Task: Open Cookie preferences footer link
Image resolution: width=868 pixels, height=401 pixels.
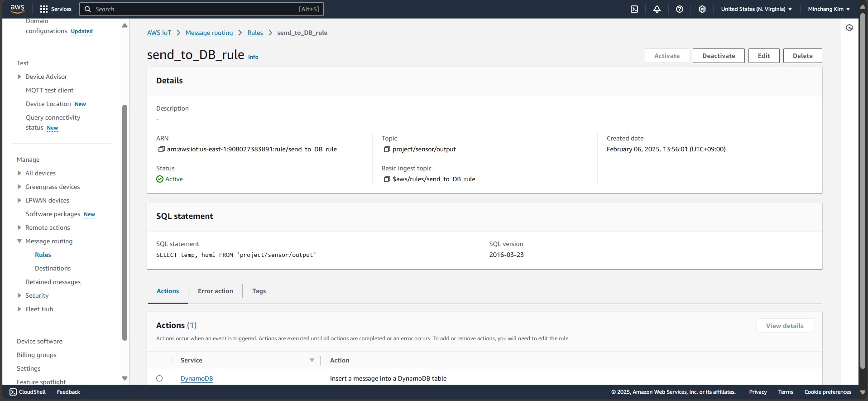Action: coord(828,392)
